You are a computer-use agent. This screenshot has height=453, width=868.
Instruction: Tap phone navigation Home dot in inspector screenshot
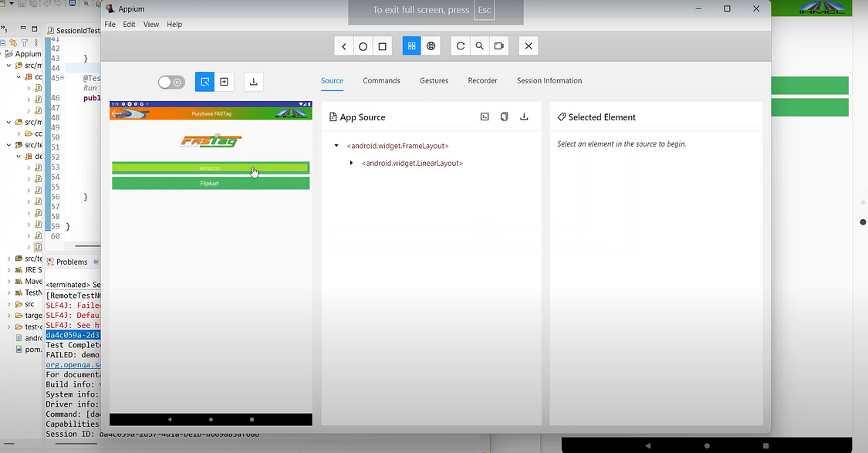pyautogui.click(x=211, y=420)
